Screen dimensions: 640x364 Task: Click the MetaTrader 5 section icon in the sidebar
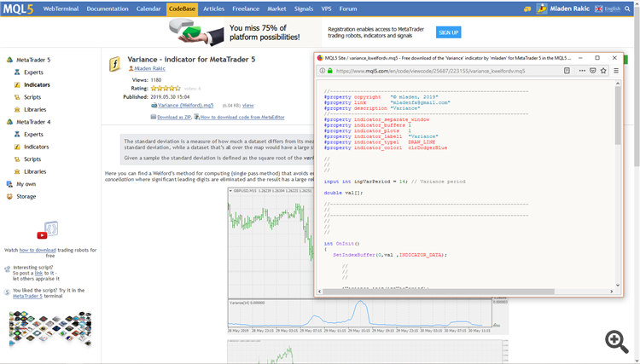pos(9,60)
